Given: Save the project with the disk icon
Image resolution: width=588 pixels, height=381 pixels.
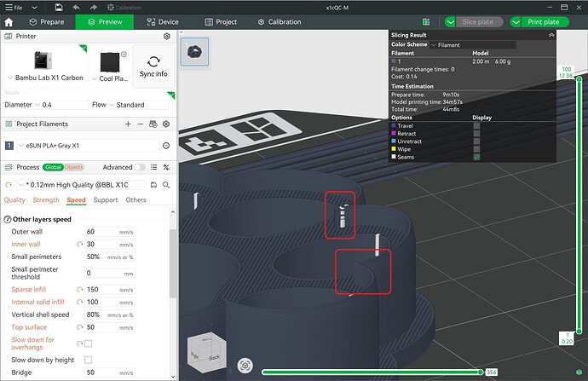Looking at the screenshot, I should click(59, 7).
